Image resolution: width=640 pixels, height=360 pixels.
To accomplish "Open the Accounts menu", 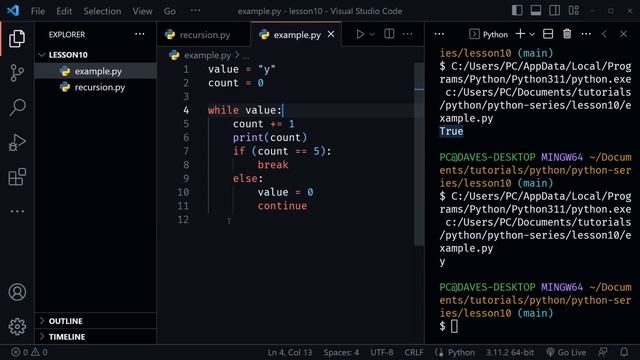I will (x=17, y=292).
